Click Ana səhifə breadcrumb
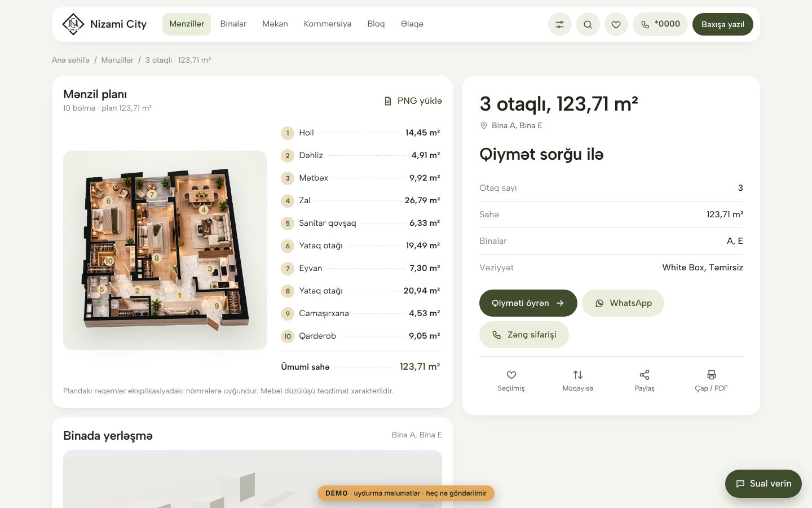Image resolution: width=812 pixels, height=508 pixels. (x=70, y=60)
